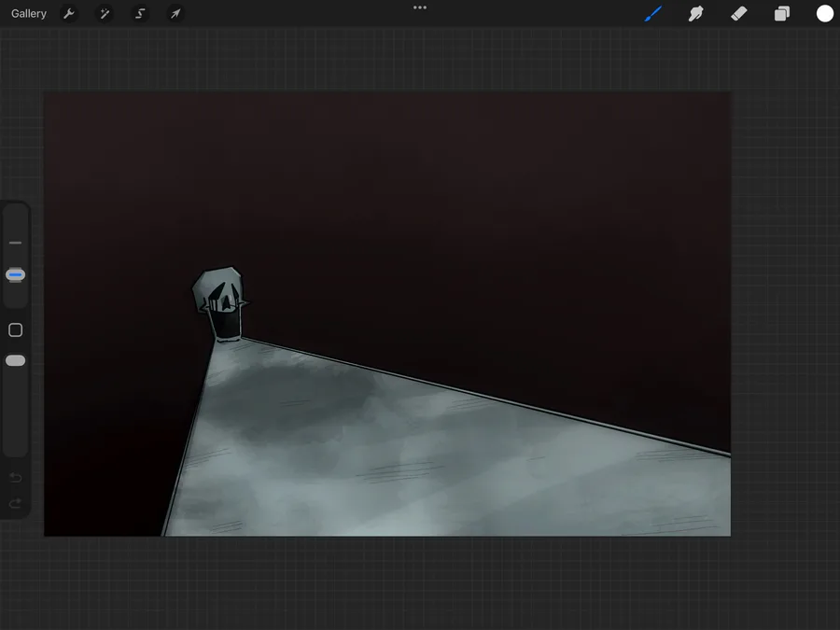Click the brush size slider handle
The width and height of the screenshot is (840, 630).
click(15, 274)
